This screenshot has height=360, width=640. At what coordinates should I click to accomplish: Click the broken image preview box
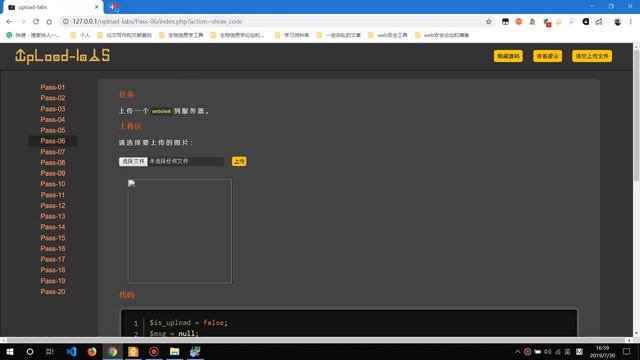pos(180,231)
